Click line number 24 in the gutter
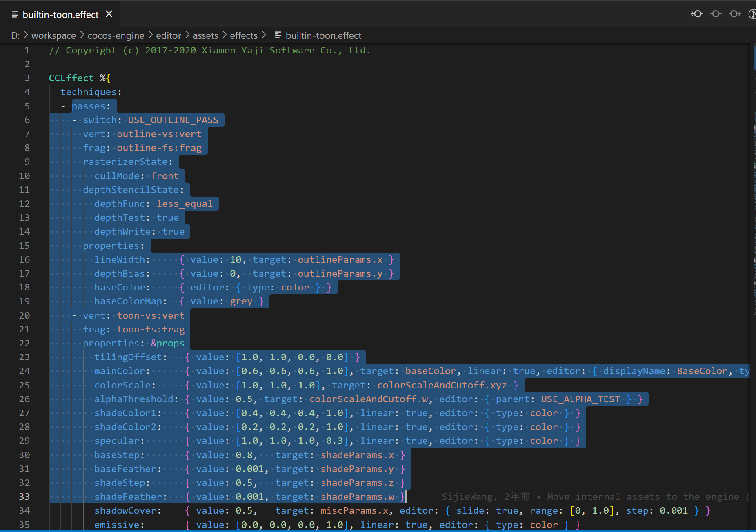 24,371
